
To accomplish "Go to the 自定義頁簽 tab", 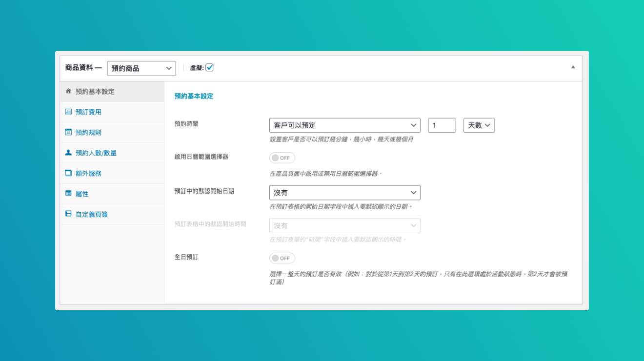I will pyautogui.click(x=92, y=214).
